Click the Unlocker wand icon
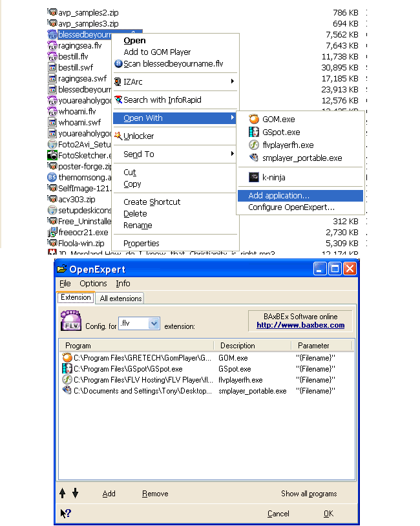This screenshot has height=526, width=420. 118,136
